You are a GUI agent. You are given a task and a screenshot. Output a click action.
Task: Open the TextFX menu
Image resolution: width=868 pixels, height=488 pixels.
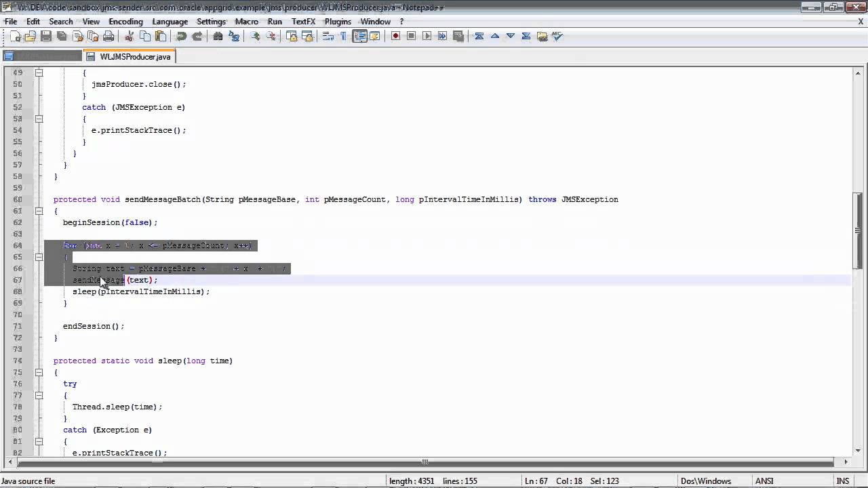304,21
